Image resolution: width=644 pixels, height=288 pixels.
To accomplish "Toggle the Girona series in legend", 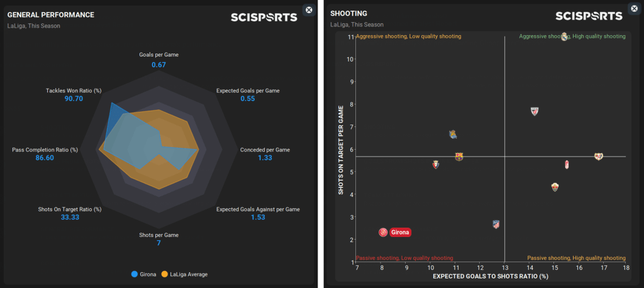I will (x=143, y=274).
